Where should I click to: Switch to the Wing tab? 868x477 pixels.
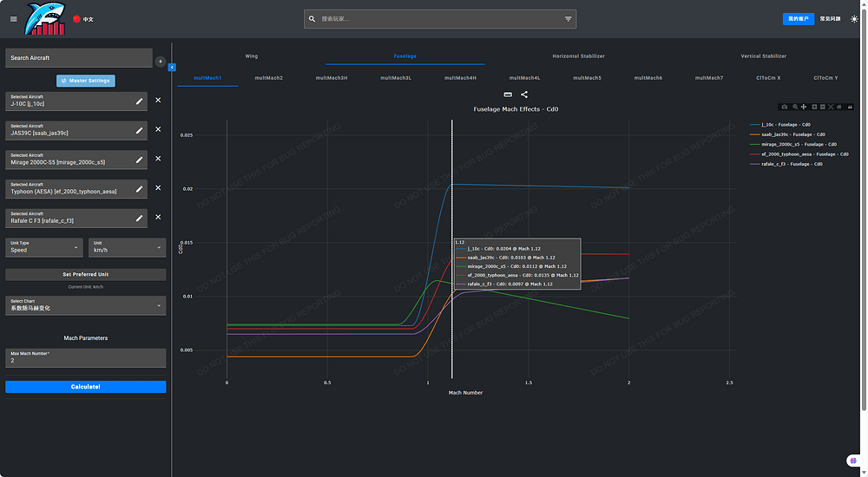click(251, 56)
